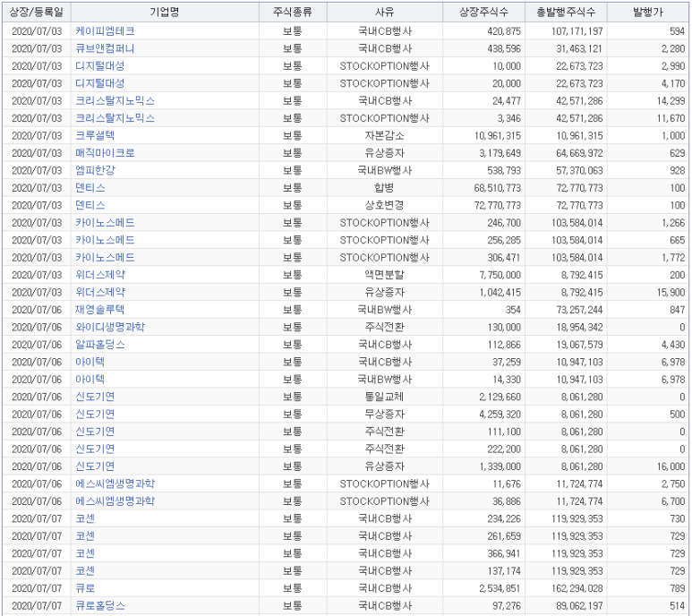The width and height of the screenshot is (692, 616).
Task: Open the 크루셜텍 company link
Action: coord(95,135)
